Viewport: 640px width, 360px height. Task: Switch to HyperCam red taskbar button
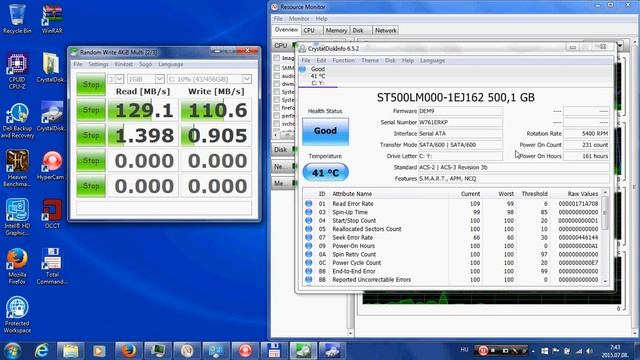point(245,351)
